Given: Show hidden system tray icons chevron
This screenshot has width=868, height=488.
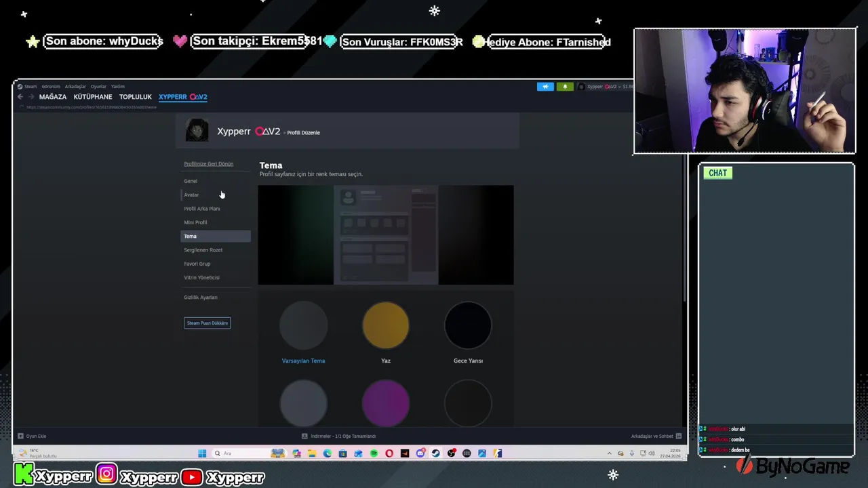Looking at the screenshot, I should click(x=610, y=453).
